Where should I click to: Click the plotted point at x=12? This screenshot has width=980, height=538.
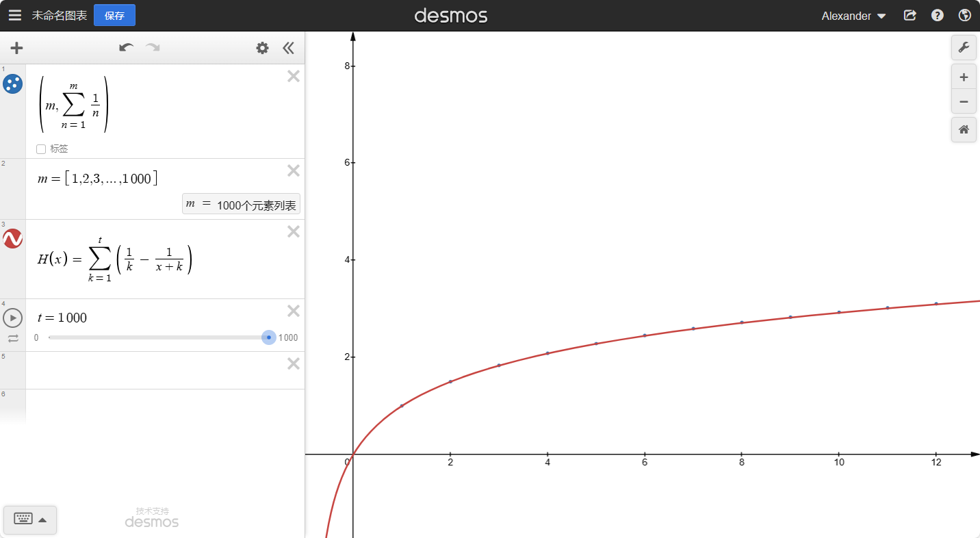[936, 303]
